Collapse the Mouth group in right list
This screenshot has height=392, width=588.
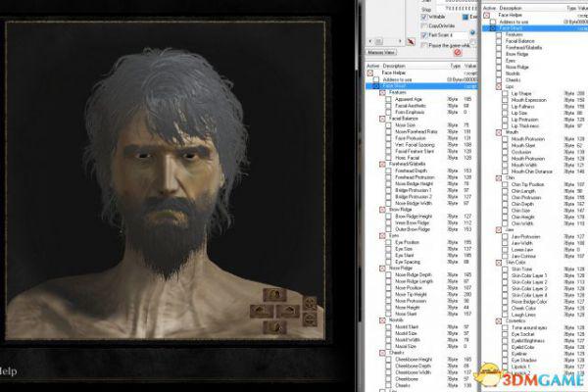[x=499, y=132]
